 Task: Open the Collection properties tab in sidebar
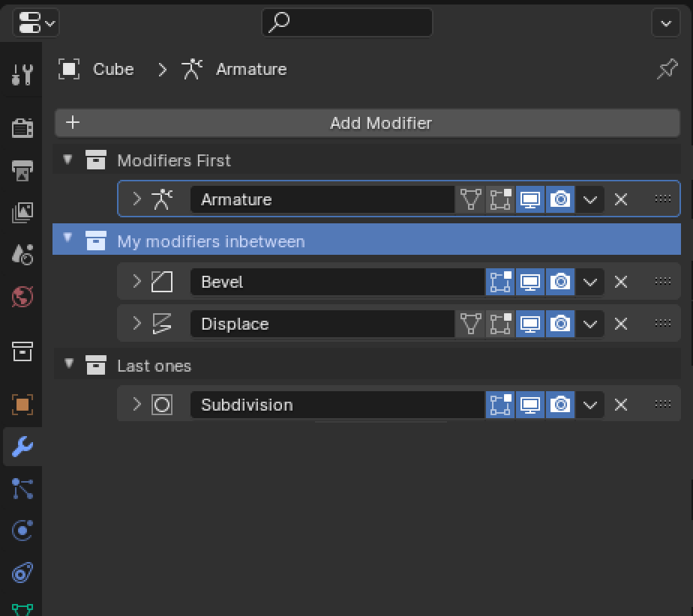point(22,351)
